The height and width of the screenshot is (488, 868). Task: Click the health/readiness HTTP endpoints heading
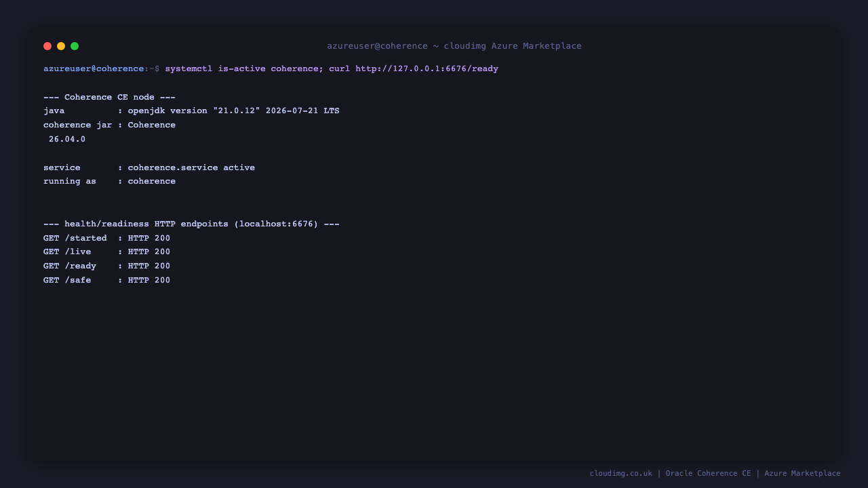click(191, 224)
